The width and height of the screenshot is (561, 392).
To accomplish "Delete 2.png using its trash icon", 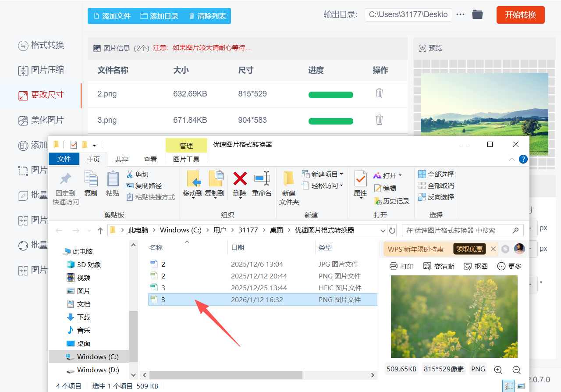I will pos(379,93).
